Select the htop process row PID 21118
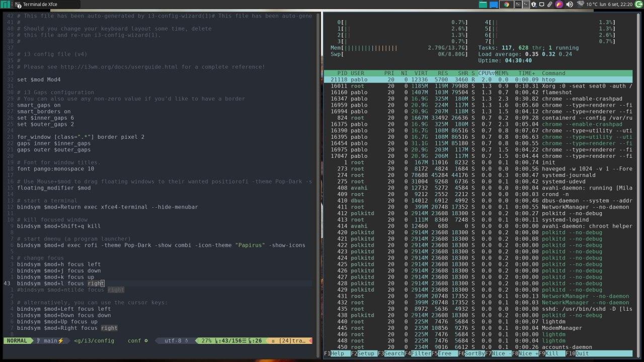This screenshot has height=362, width=644. click(478, 79)
